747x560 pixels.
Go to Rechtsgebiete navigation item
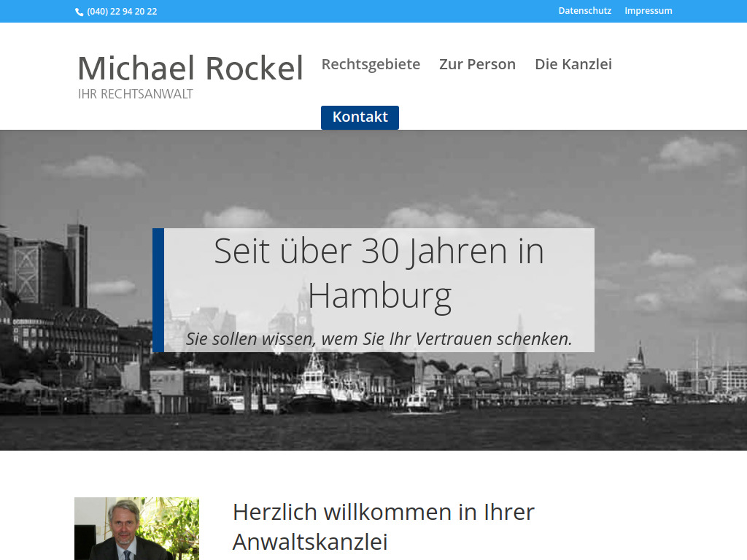click(371, 64)
